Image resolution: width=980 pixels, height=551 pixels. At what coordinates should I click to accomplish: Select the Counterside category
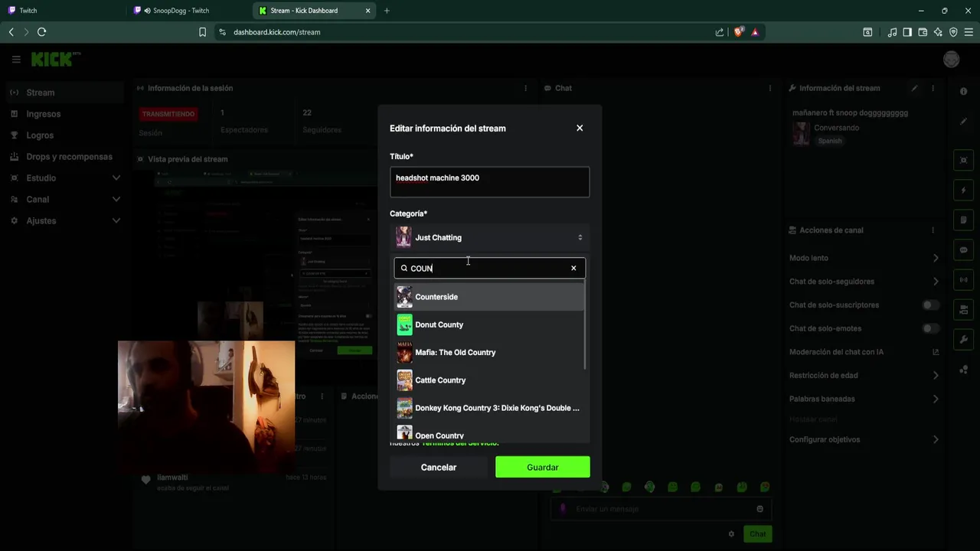pos(489,297)
